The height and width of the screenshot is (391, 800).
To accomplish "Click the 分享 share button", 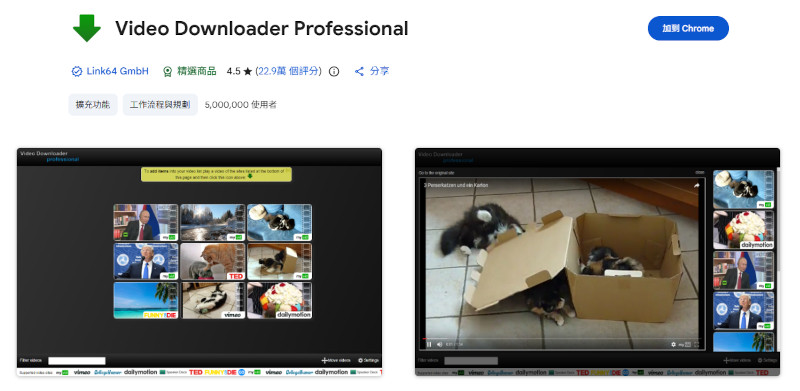I will [x=372, y=71].
